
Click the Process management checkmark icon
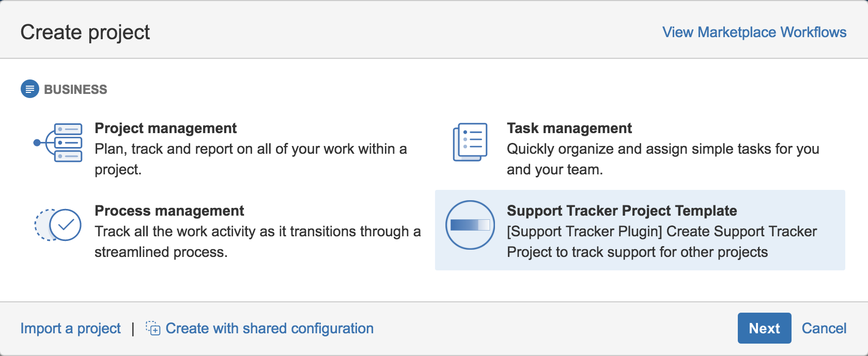(x=58, y=224)
